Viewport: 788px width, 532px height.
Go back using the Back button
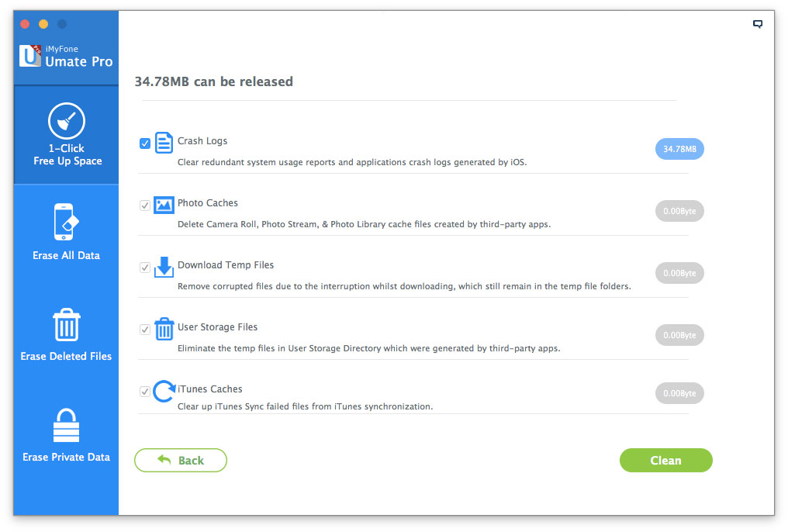tap(181, 460)
